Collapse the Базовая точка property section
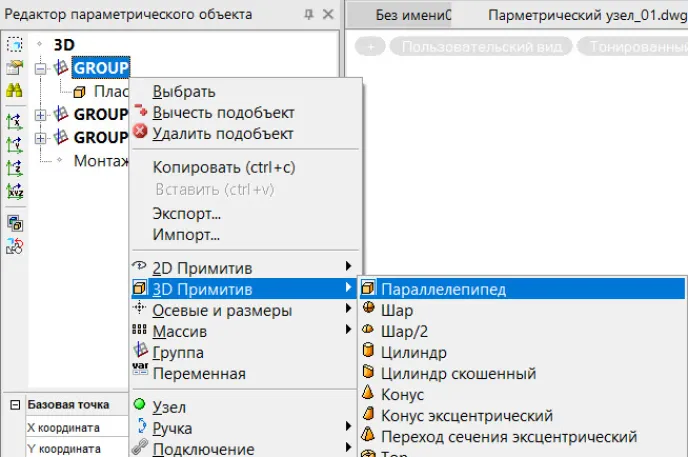 (13, 405)
